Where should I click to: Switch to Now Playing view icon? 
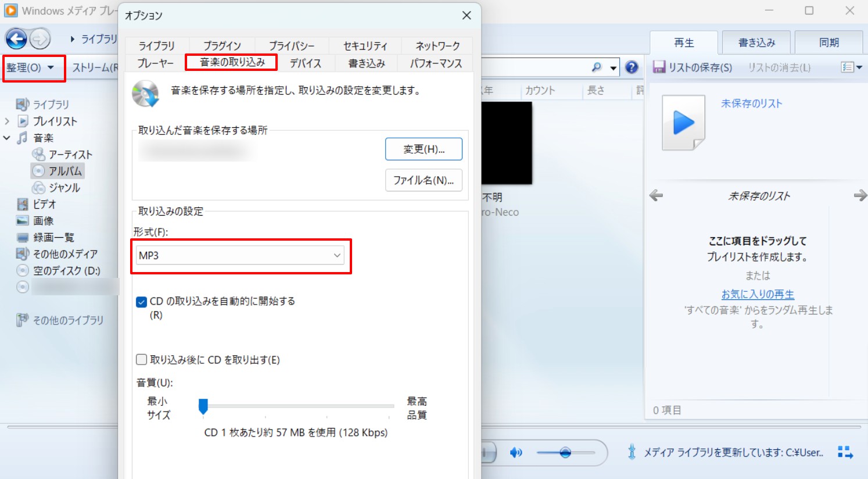tap(845, 452)
